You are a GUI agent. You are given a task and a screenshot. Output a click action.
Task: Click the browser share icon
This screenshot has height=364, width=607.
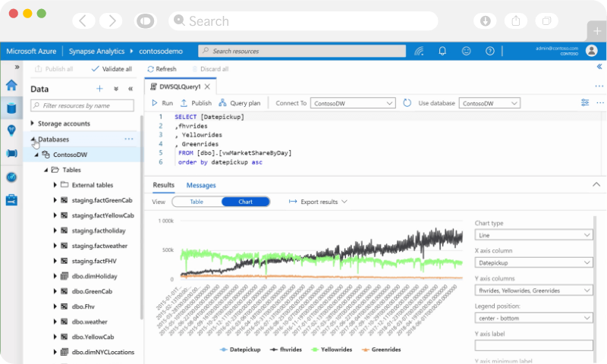click(516, 20)
